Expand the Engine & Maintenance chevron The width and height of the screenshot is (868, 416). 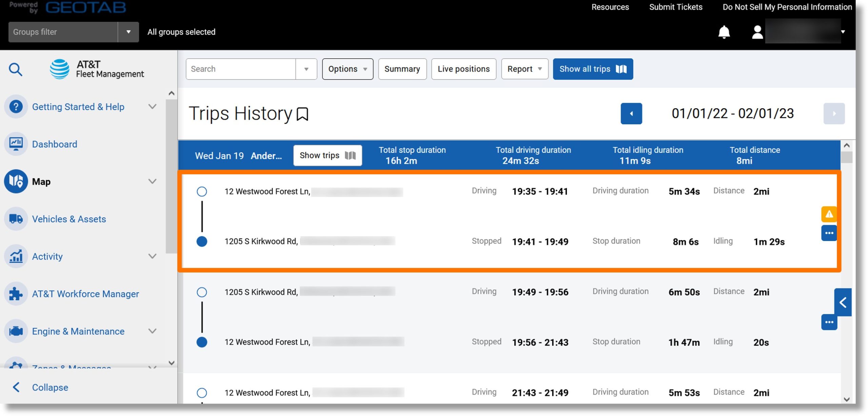pyautogui.click(x=153, y=331)
